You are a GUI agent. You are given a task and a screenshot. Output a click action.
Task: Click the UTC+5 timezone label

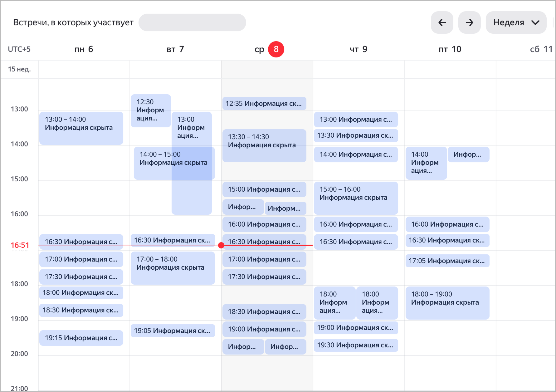coord(19,49)
